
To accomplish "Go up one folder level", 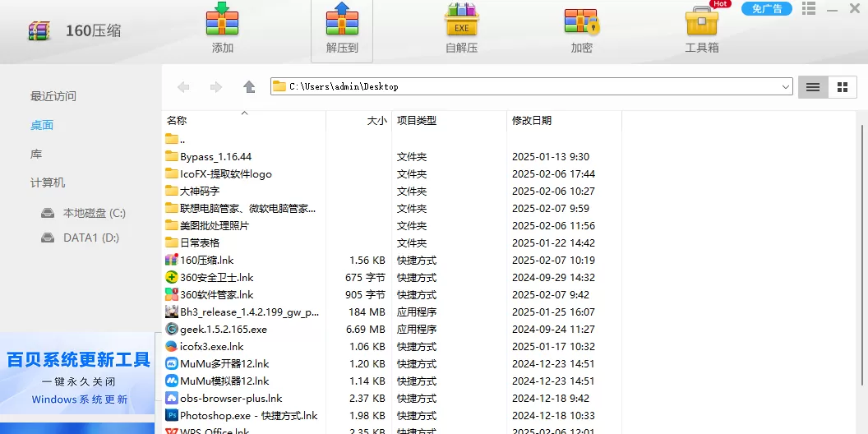I will pyautogui.click(x=249, y=87).
